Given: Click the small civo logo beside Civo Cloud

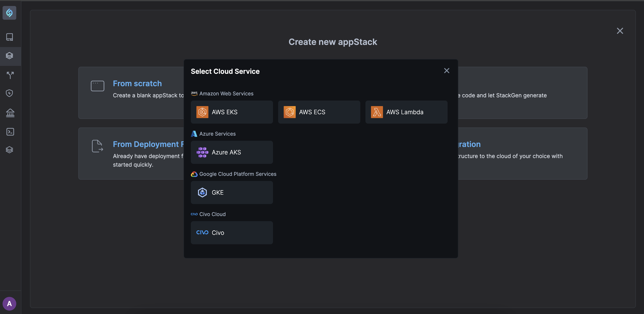Looking at the screenshot, I should (x=194, y=214).
